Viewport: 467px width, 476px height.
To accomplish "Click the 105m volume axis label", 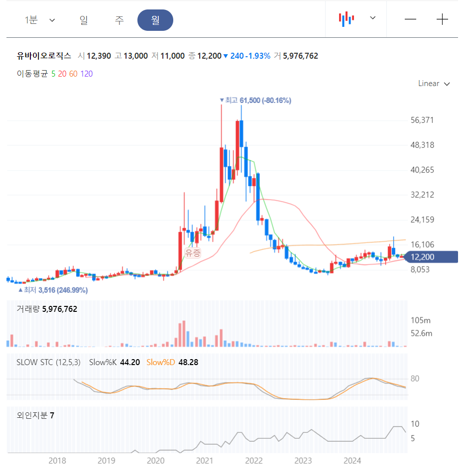I will pos(421,320).
